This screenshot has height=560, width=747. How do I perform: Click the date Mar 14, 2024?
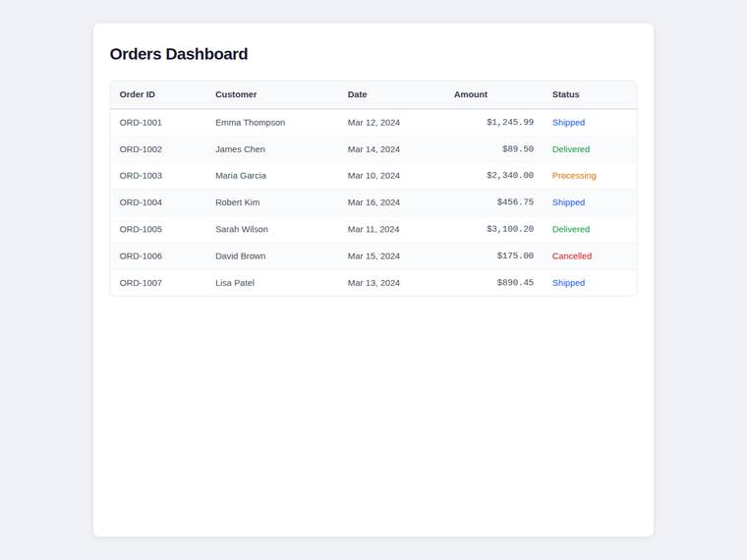373,149
